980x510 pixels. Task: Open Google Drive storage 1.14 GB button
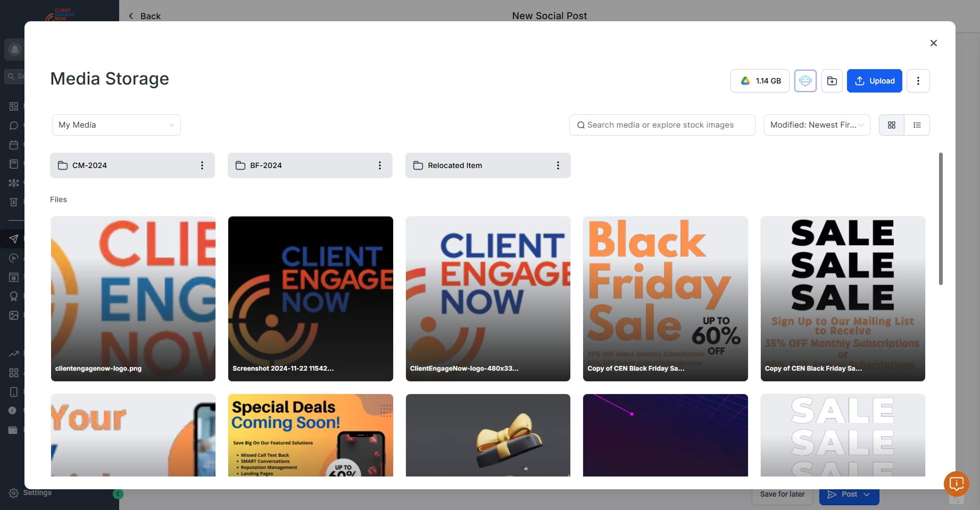point(760,81)
